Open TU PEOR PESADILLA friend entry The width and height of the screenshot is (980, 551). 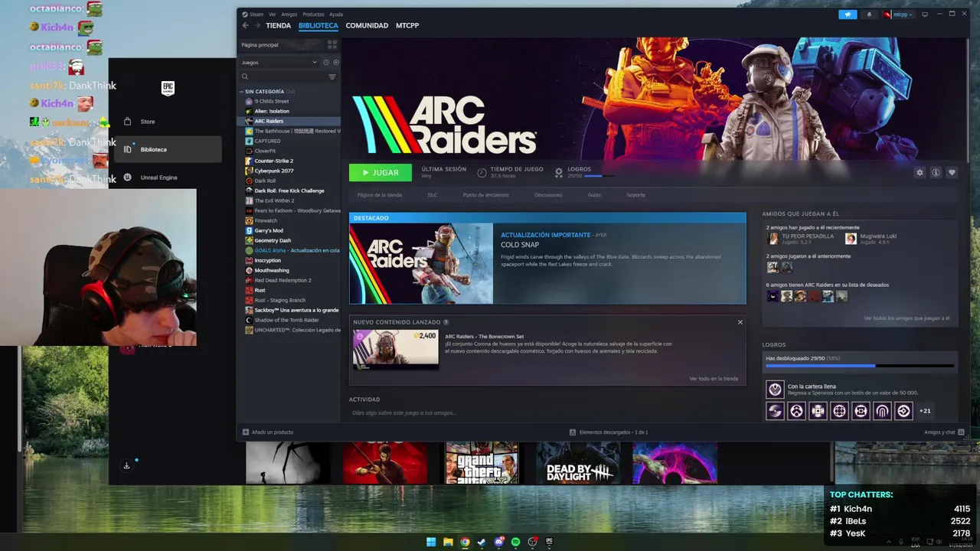click(x=801, y=239)
